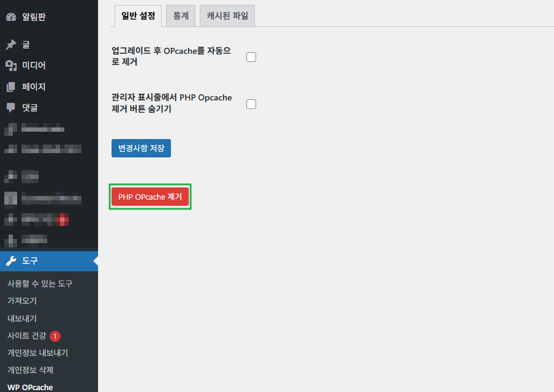Open the 가져오기 submenu link
This screenshot has height=392, width=554.
22,301
